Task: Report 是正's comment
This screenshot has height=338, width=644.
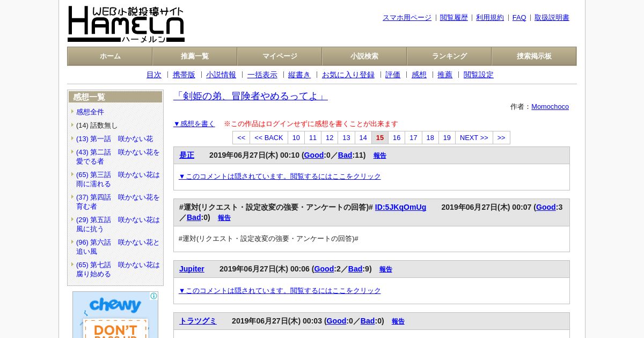Action: (380, 156)
